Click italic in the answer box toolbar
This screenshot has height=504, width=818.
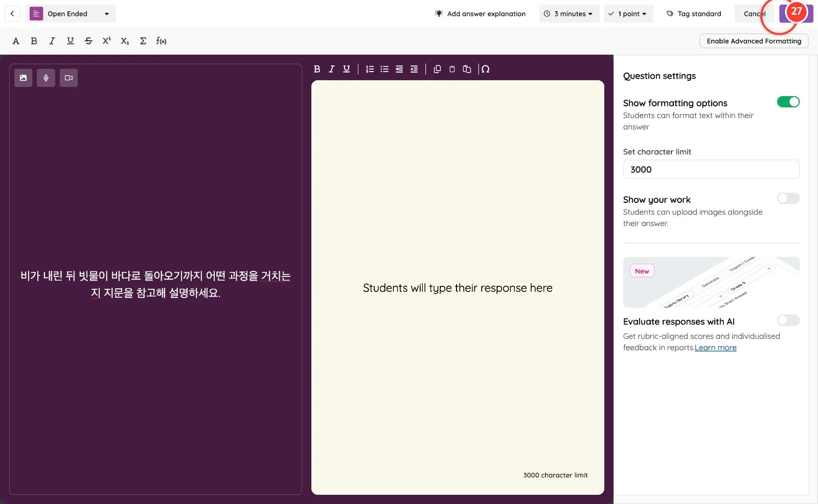[331, 69]
